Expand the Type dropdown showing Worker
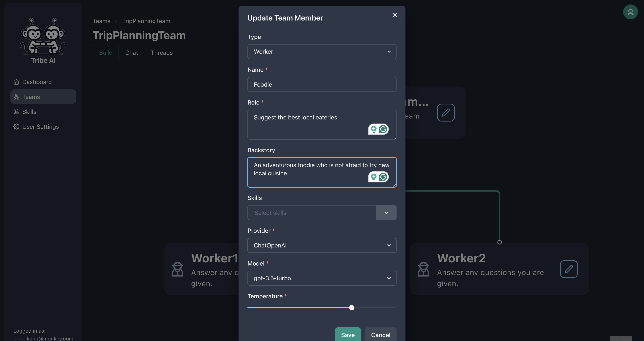Image resolution: width=644 pixels, height=341 pixels. [321, 52]
